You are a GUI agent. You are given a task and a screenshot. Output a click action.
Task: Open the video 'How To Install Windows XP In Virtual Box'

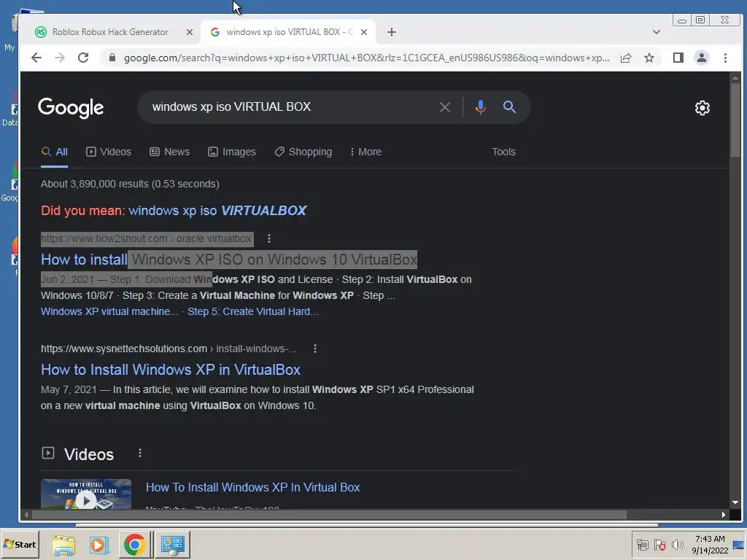pos(253,487)
